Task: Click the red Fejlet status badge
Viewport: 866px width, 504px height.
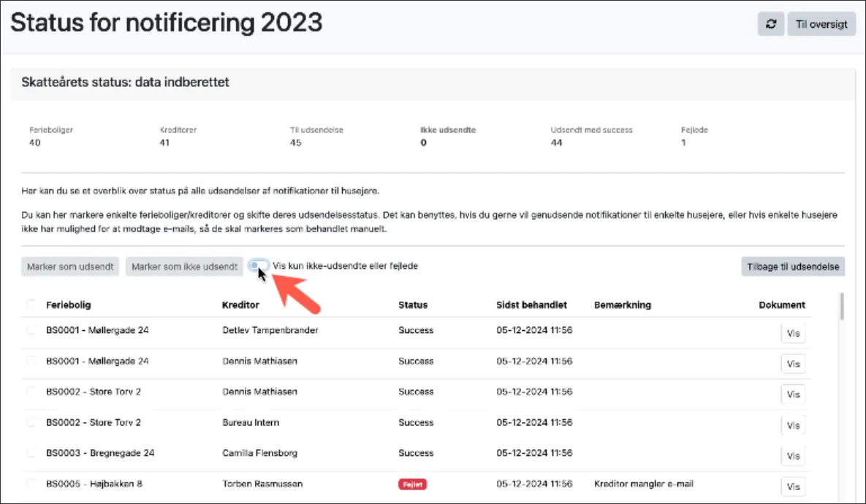Action: click(x=412, y=484)
